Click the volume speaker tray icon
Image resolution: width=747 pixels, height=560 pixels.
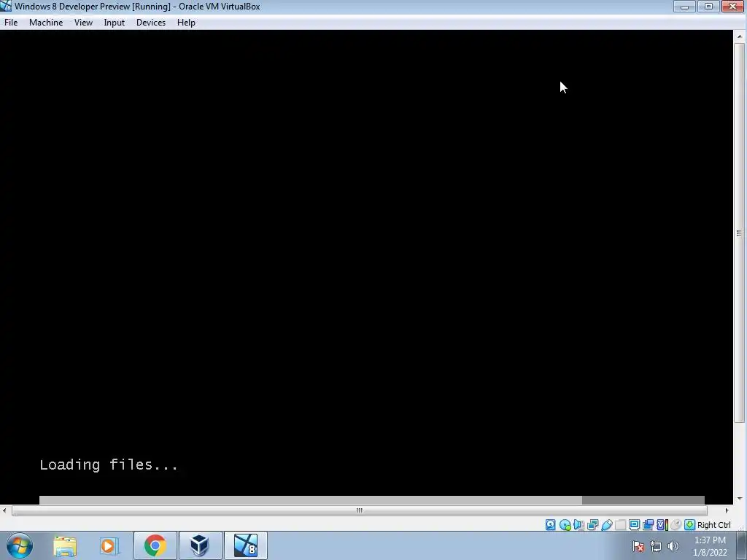click(673, 546)
